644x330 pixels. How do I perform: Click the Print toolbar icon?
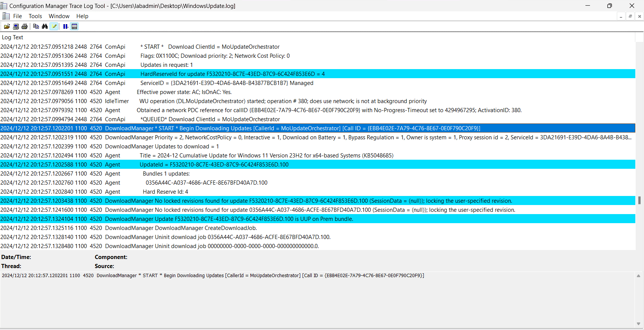25,26
